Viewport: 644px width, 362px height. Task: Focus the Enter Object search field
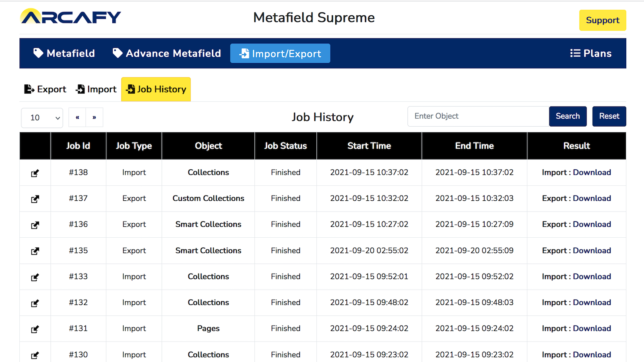pos(478,116)
